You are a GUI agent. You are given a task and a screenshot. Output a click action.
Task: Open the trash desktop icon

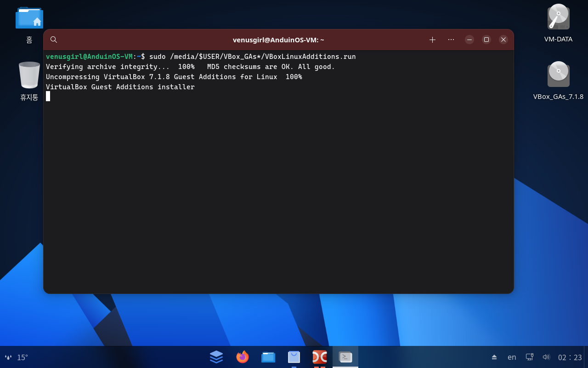point(29,75)
